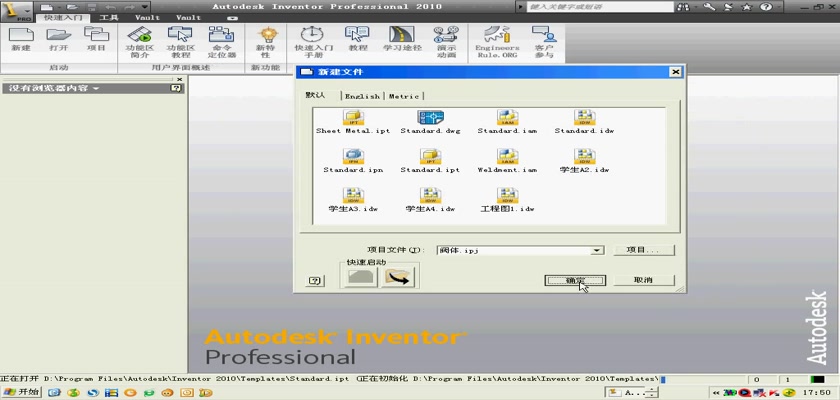This screenshot has height=400, width=840.
Task: Close the 新建文件 dialog
Action: [x=675, y=72]
